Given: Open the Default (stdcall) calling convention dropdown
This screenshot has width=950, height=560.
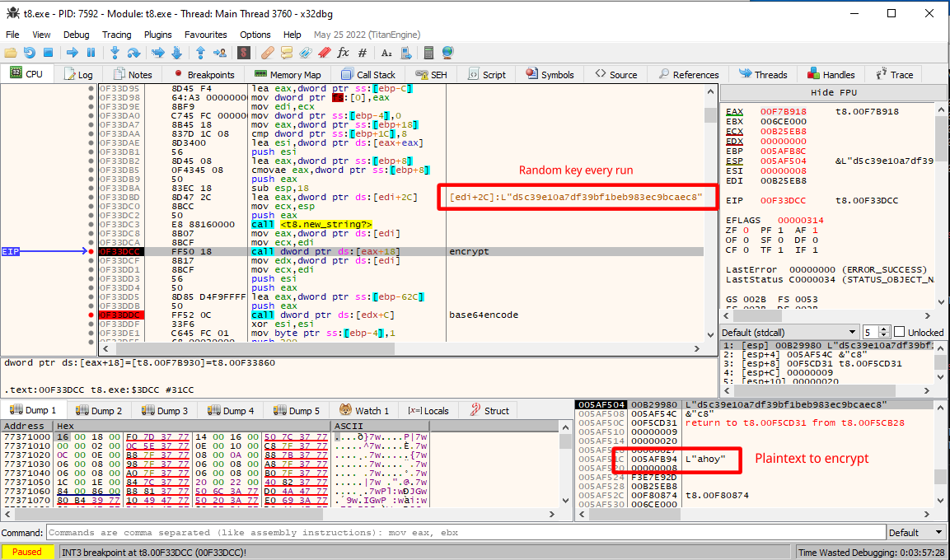Looking at the screenshot, I should tap(789, 333).
